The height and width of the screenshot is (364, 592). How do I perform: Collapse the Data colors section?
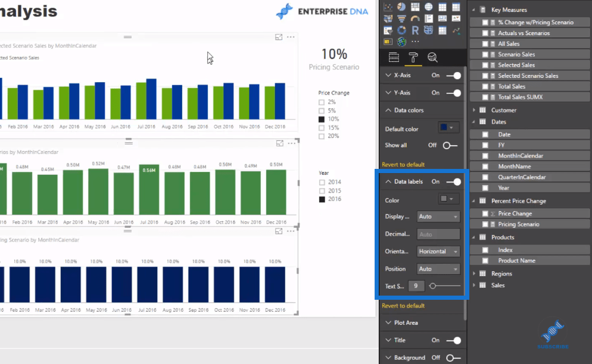point(388,110)
